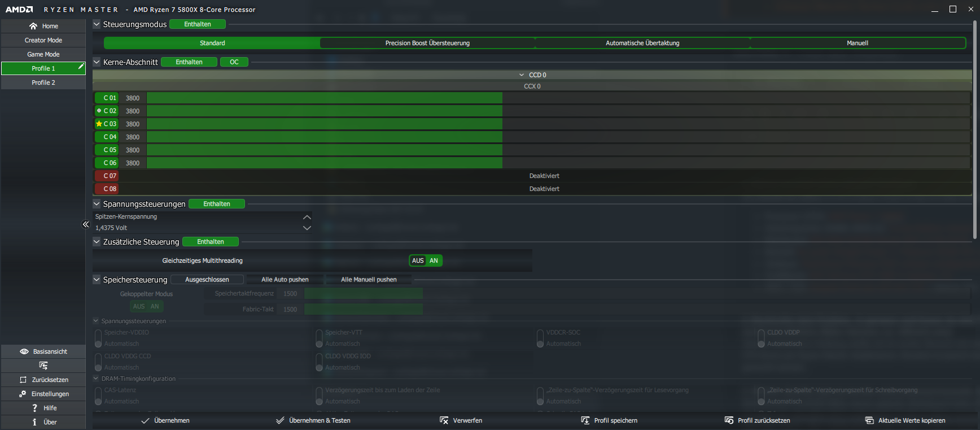Screen dimensions: 980x430
Task: Click Enthalten button next to Kerne-Abschnitt
Action: click(189, 62)
